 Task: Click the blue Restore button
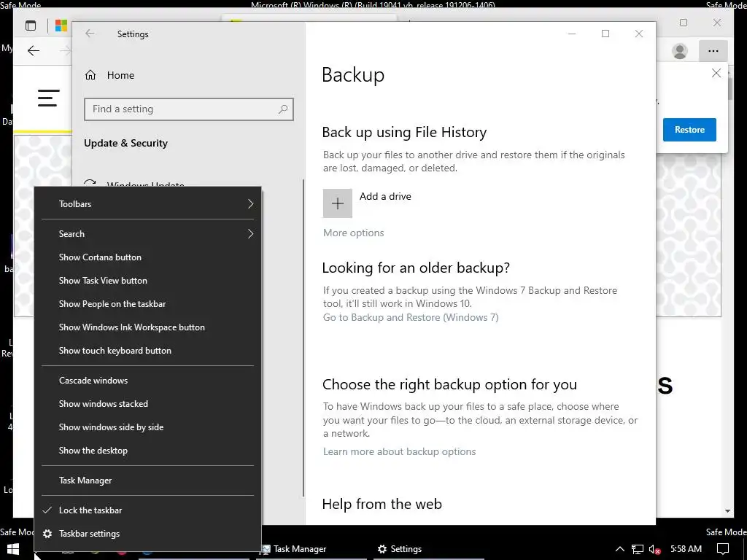tap(689, 130)
